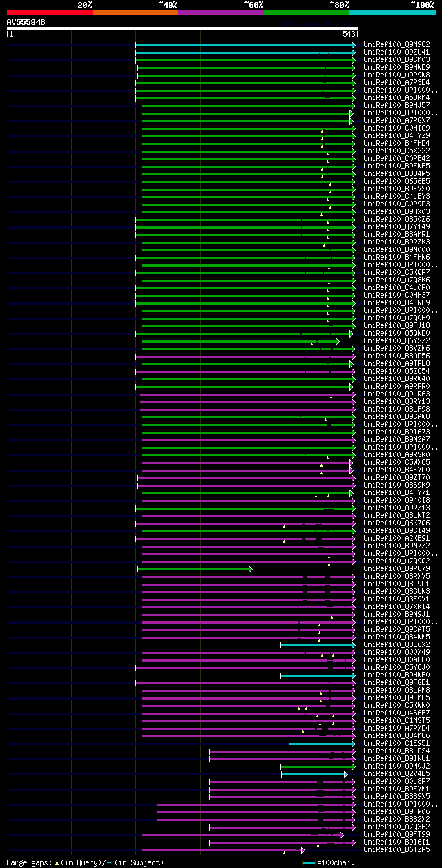Click the cyan ~100% legend color segment

pos(392,12)
